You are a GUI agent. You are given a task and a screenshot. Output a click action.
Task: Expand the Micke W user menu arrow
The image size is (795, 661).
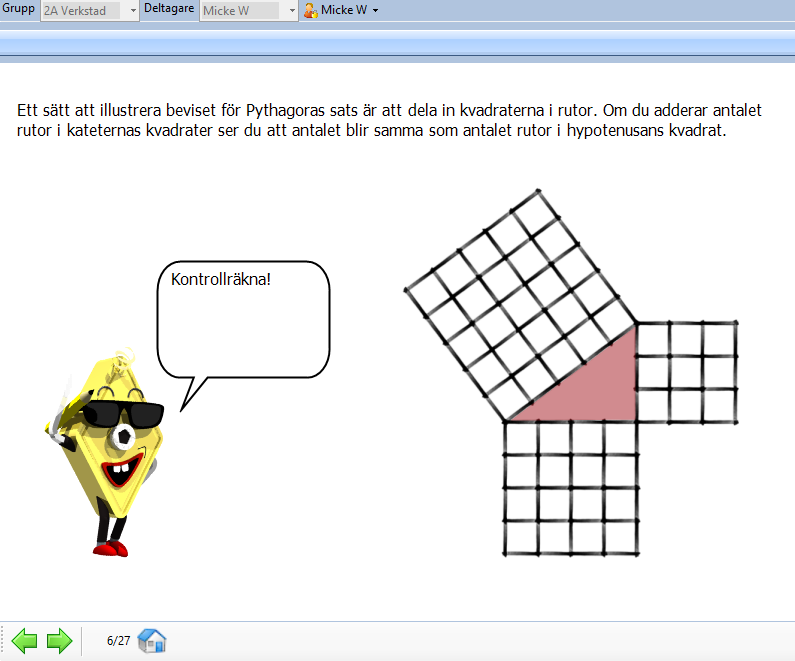376,11
